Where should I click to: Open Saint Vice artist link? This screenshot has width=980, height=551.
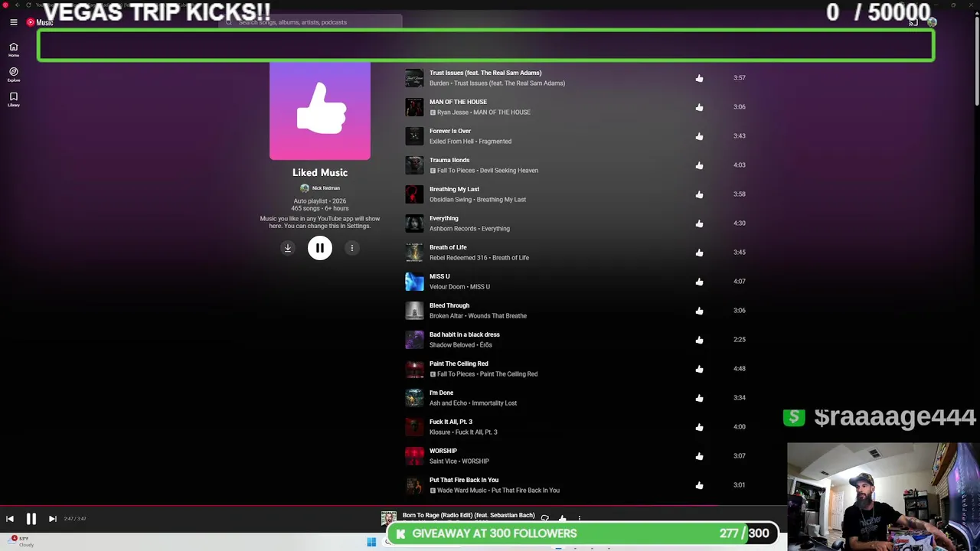click(443, 461)
